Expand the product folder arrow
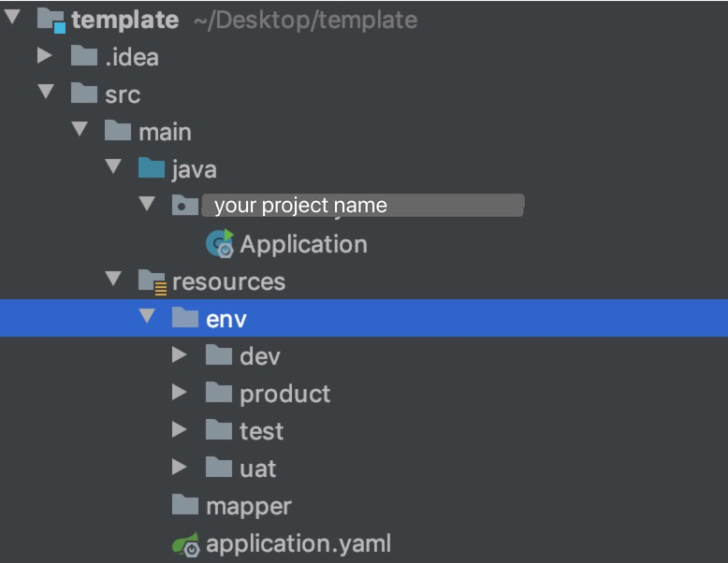728x563 pixels. tap(180, 393)
